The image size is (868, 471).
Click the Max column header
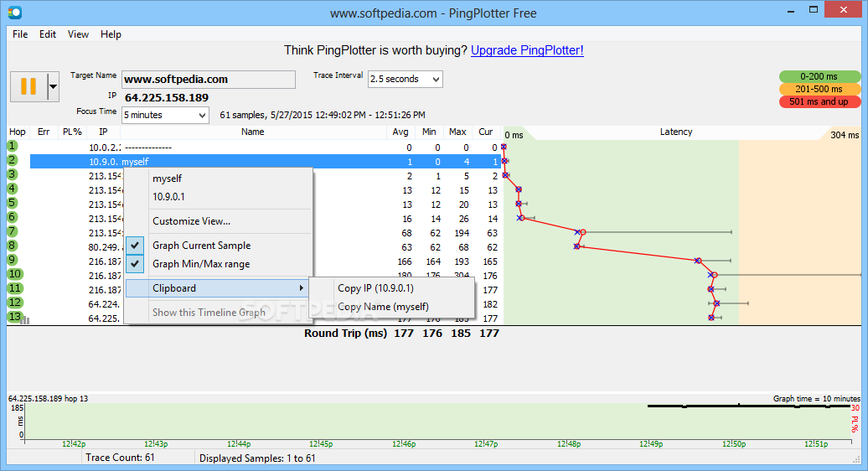(457, 132)
